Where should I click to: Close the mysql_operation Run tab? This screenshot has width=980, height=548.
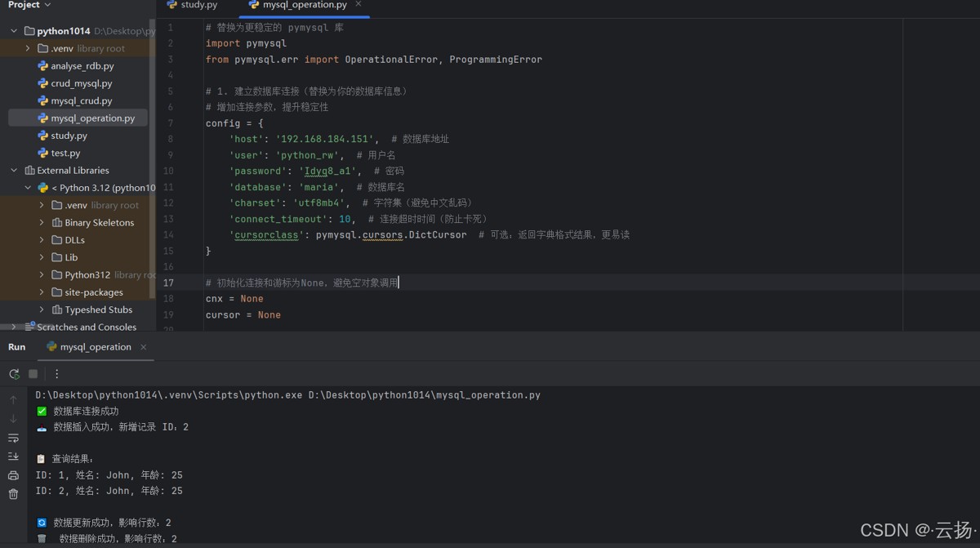[x=144, y=347]
